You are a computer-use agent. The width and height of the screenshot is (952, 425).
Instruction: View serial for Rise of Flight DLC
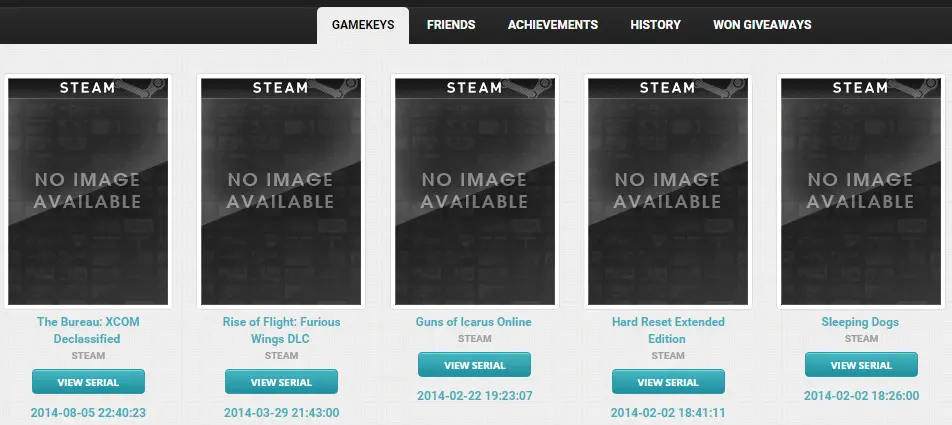tap(281, 382)
